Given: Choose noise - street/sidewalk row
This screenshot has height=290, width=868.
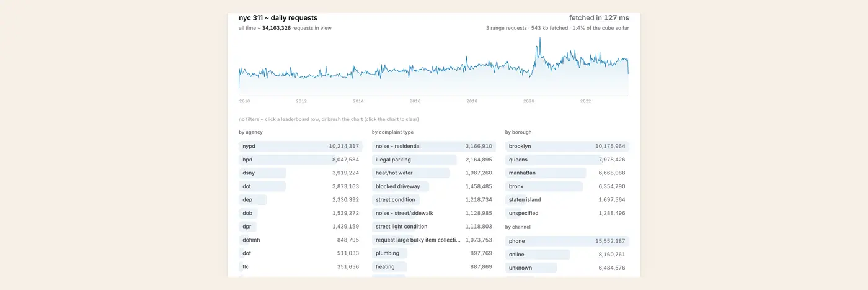Looking at the screenshot, I should (x=434, y=213).
